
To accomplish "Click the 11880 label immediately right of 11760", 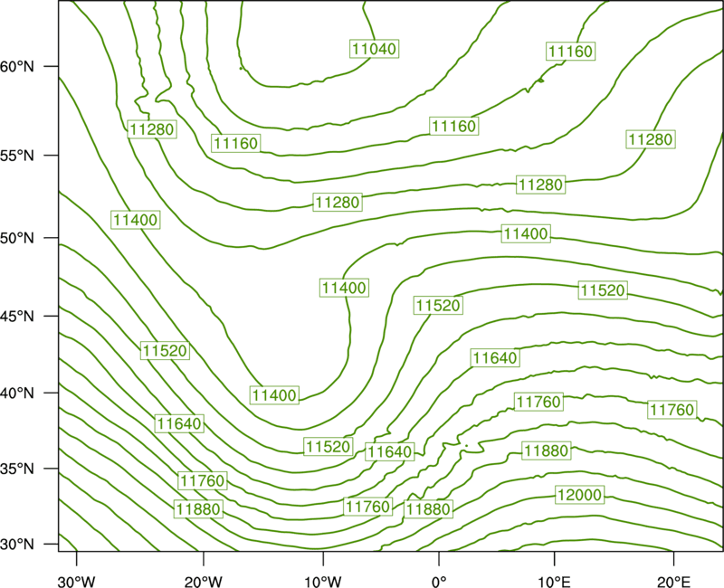I will (428, 509).
